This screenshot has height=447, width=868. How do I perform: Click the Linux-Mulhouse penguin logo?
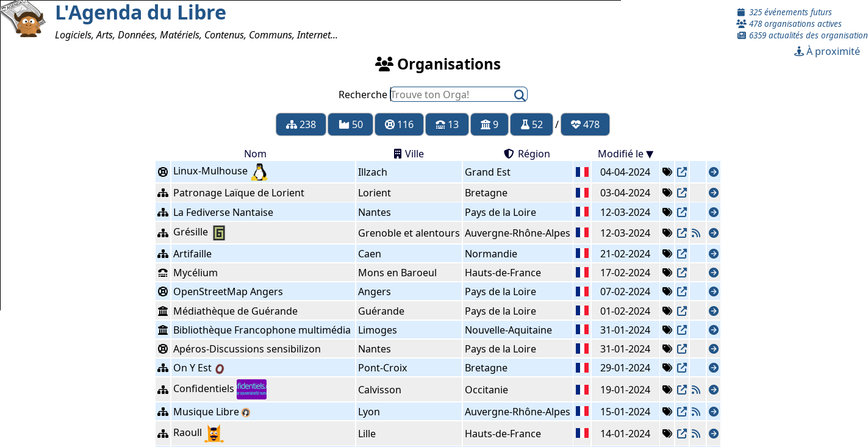(259, 172)
